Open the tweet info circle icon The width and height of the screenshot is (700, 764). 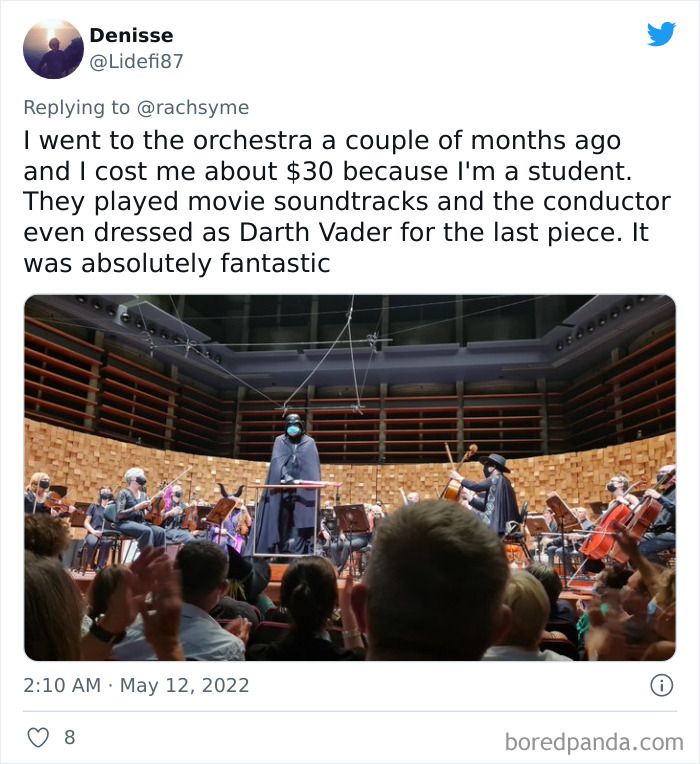point(662,685)
